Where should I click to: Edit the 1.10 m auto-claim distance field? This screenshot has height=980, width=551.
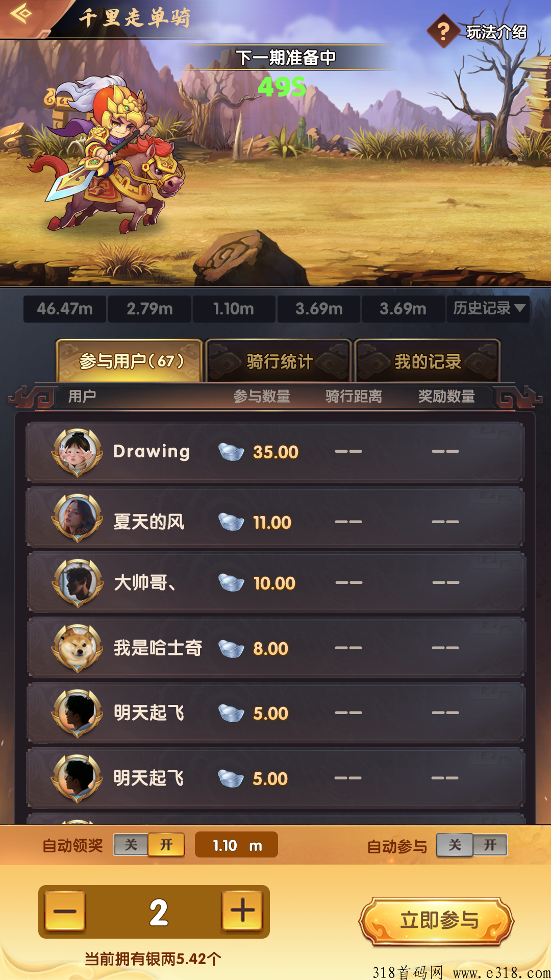(x=236, y=845)
